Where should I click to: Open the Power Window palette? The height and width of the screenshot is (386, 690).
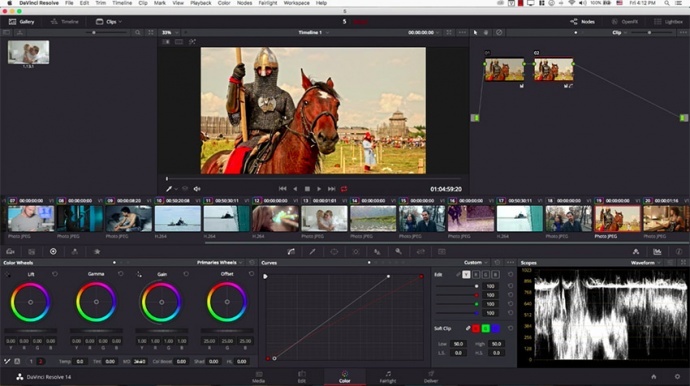(334, 251)
